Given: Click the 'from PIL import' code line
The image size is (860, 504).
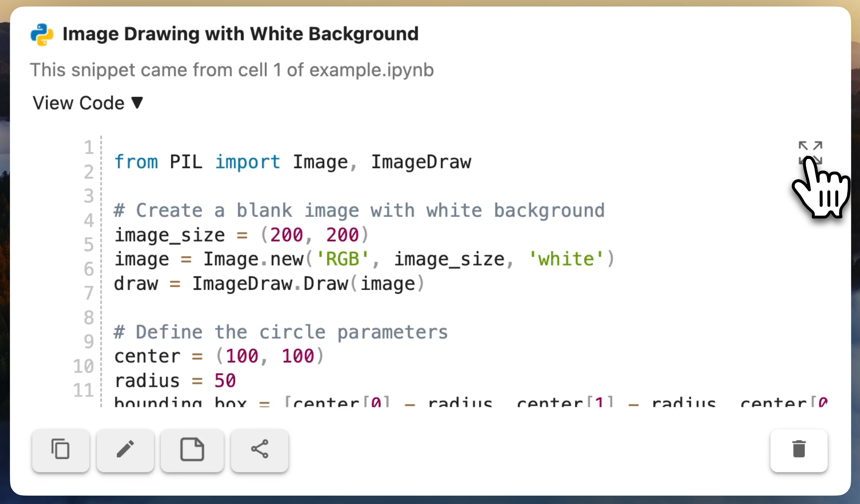Looking at the screenshot, I should click(x=292, y=162).
